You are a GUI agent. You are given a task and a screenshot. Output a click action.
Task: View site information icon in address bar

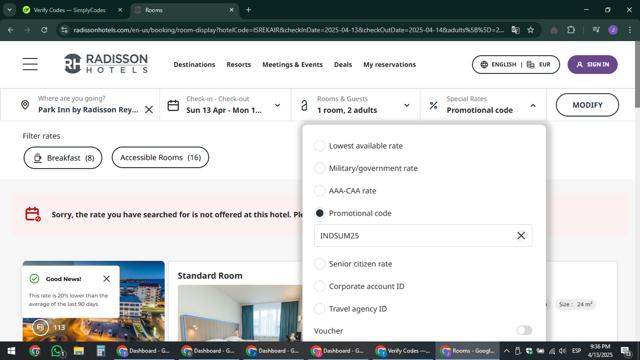pyautogui.click(x=64, y=30)
